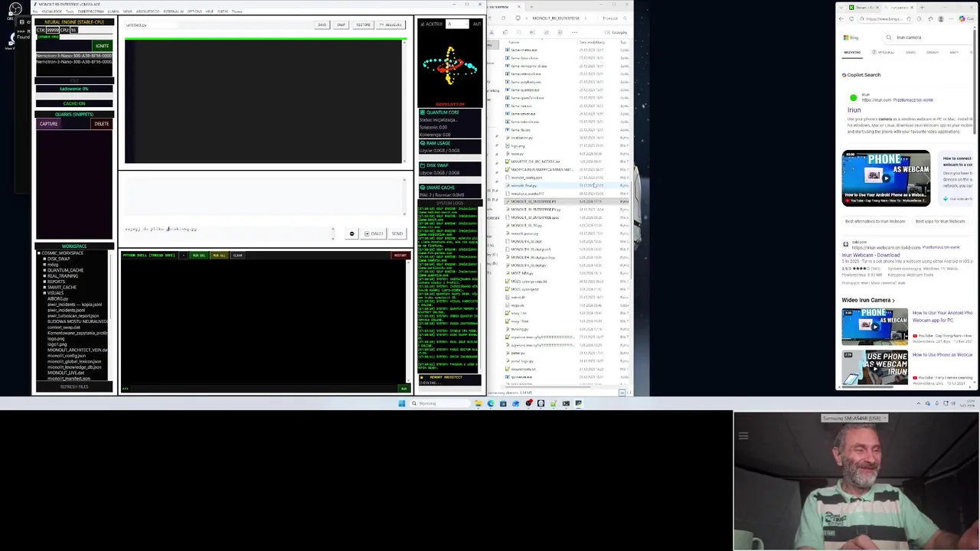
Task: Open the ZABEZPIECZENIA menu
Action: click(x=90, y=11)
